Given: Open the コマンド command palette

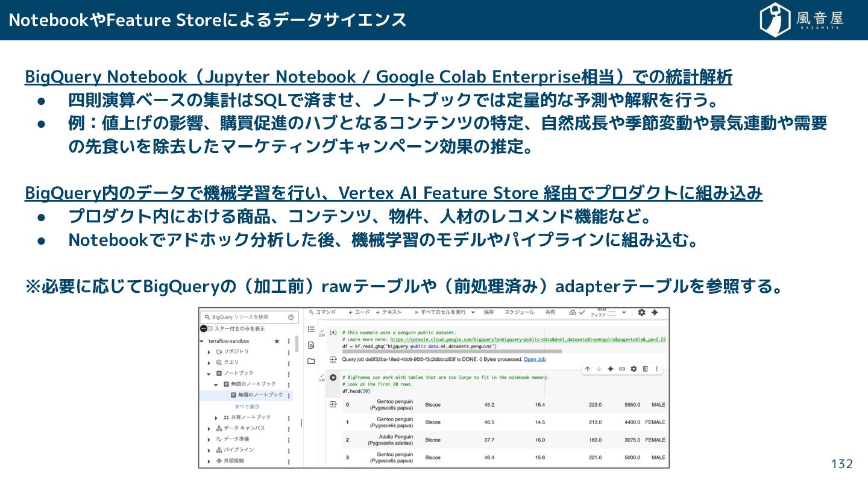Looking at the screenshot, I should [x=322, y=313].
